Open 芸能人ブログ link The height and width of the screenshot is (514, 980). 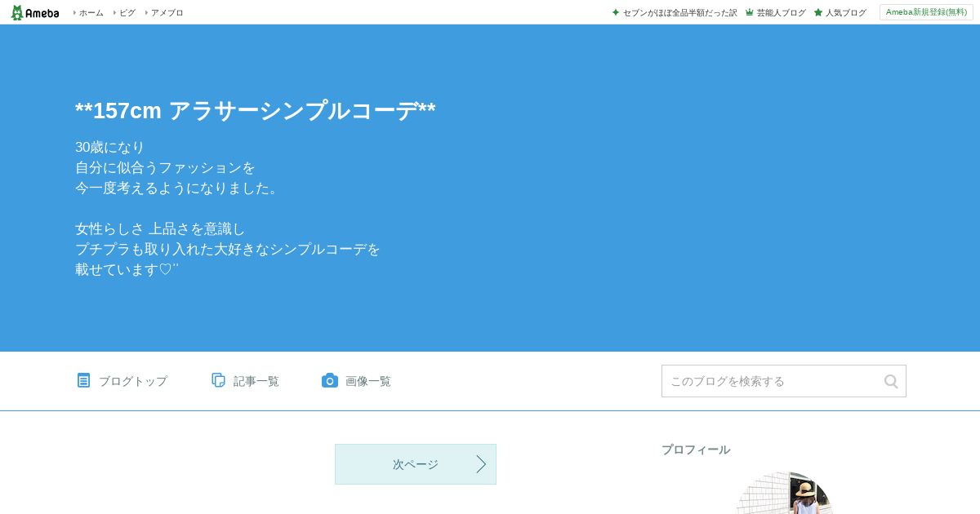[781, 12]
